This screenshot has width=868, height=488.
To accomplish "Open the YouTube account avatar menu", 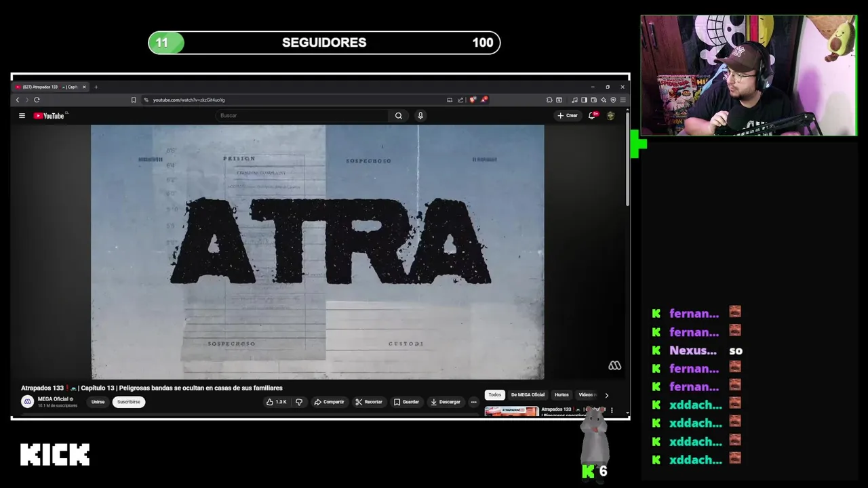I will tap(611, 116).
